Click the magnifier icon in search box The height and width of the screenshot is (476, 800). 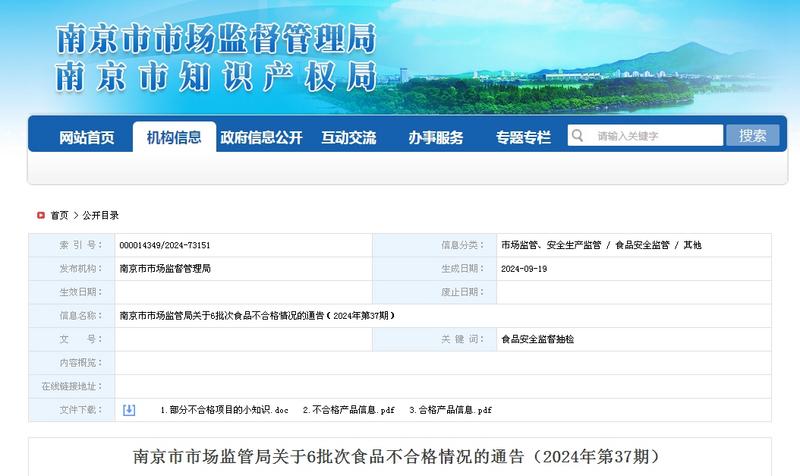tap(577, 136)
